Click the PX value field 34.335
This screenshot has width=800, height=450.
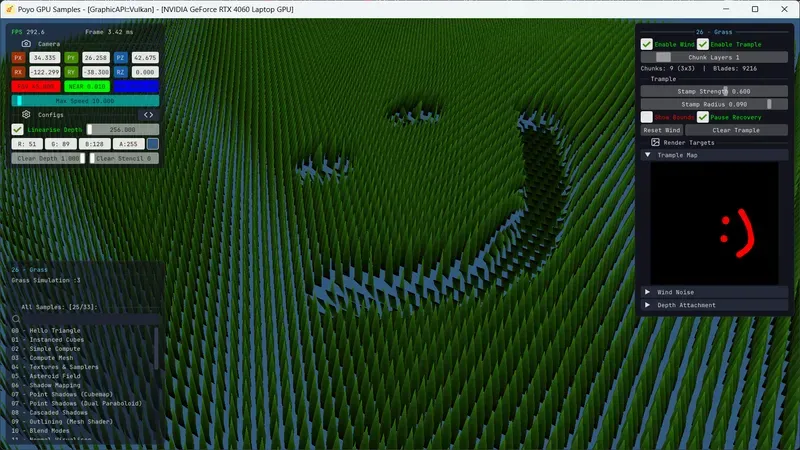coord(44,58)
